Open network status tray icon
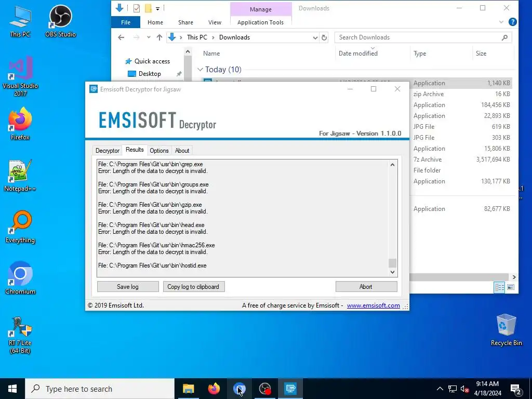Image resolution: width=532 pixels, height=399 pixels. tap(453, 389)
